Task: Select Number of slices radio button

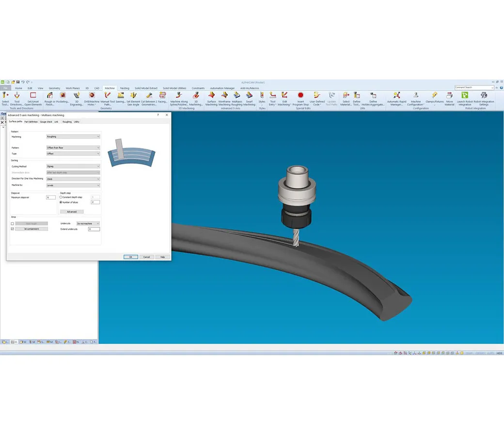Action: (61, 202)
